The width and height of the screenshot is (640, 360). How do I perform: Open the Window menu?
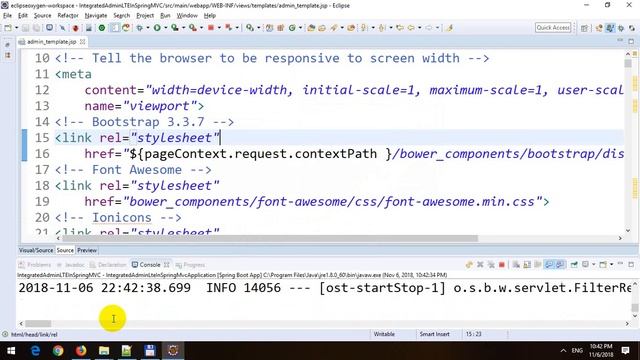pyautogui.click(x=187, y=16)
